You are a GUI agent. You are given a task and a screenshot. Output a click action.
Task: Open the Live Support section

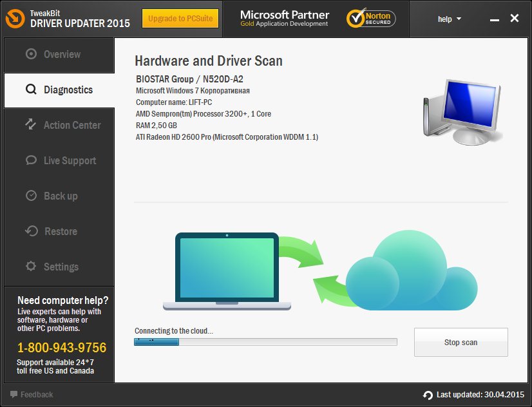(x=59, y=160)
